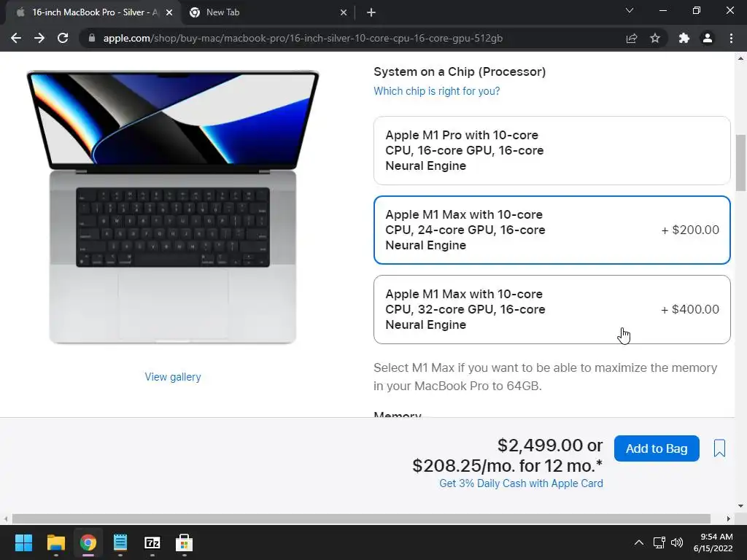Open Chrome profile avatar menu
747x560 pixels.
tap(708, 38)
